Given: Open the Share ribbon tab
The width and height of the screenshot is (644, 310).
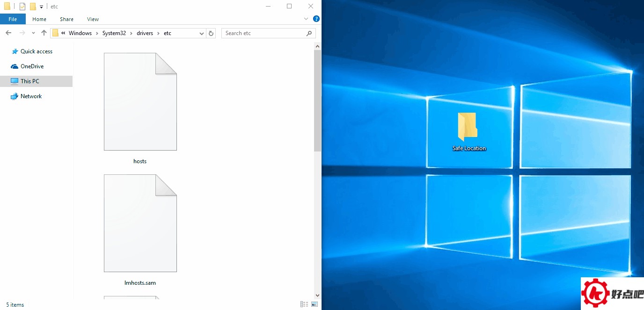Looking at the screenshot, I should click(x=66, y=19).
